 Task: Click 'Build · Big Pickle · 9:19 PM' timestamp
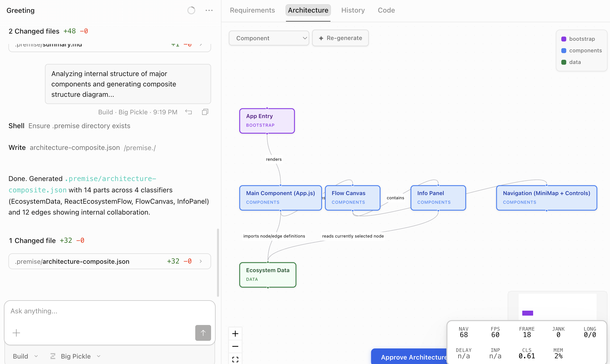(x=138, y=112)
